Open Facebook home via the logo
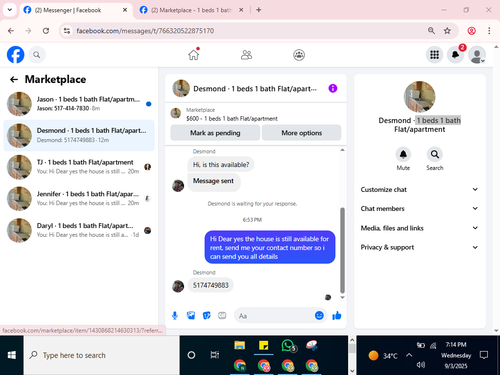 point(15,55)
